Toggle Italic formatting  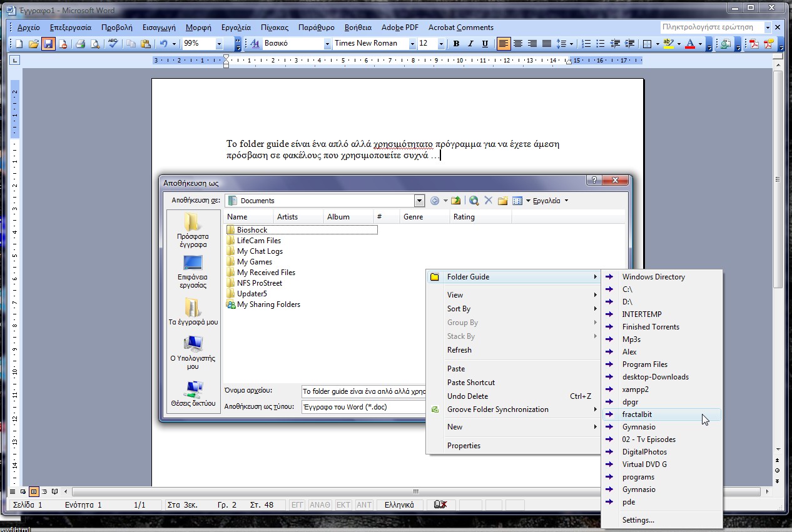(470, 44)
